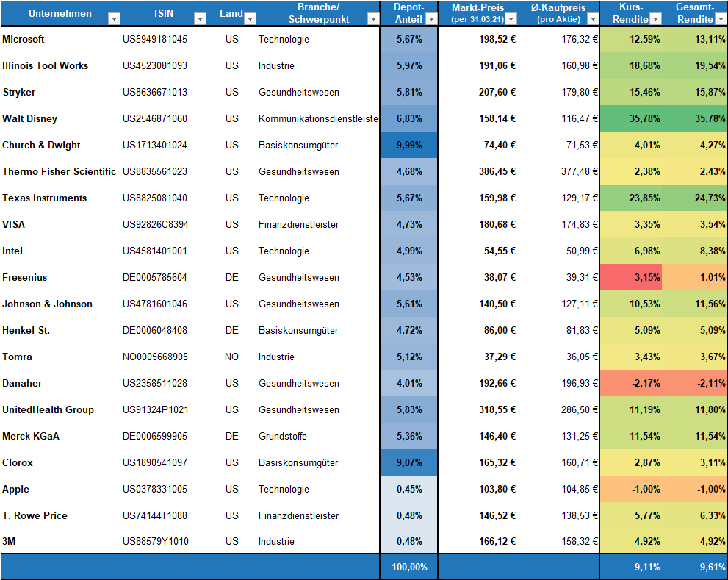The image size is (728, 580).
Task: Click the 9,99% Depot-Anteil cell
Action: 409,145
